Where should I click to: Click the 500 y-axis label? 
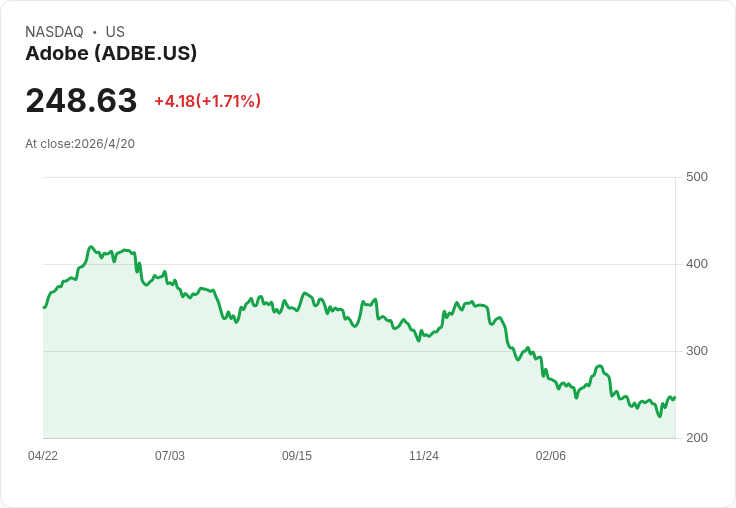[x=696, y=177]
